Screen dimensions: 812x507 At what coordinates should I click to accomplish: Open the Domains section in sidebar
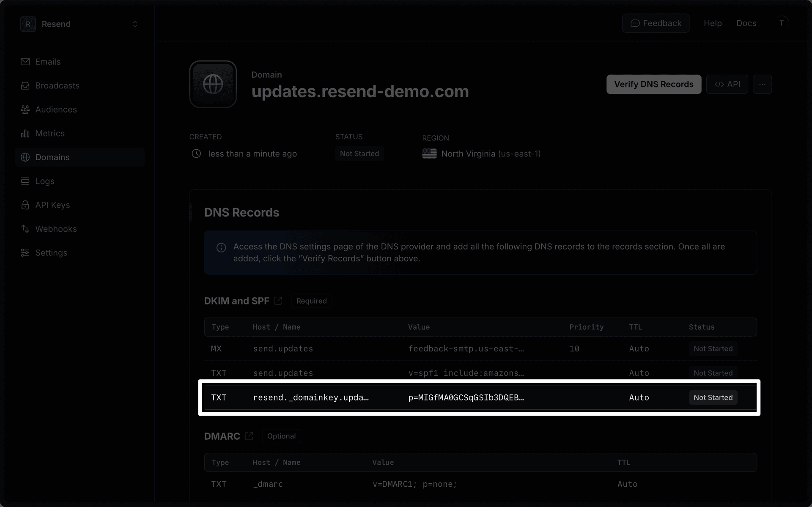tap(52, 157)
